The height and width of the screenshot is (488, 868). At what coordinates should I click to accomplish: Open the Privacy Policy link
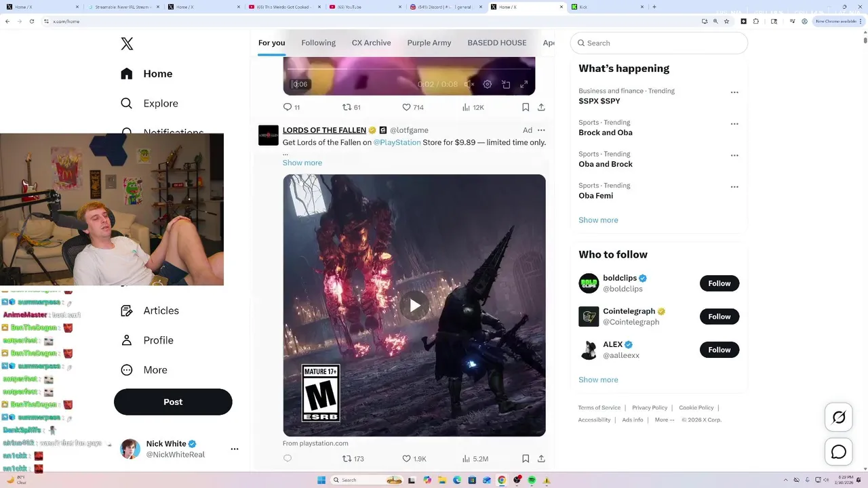pyautogui.click(x=650, y=408)
